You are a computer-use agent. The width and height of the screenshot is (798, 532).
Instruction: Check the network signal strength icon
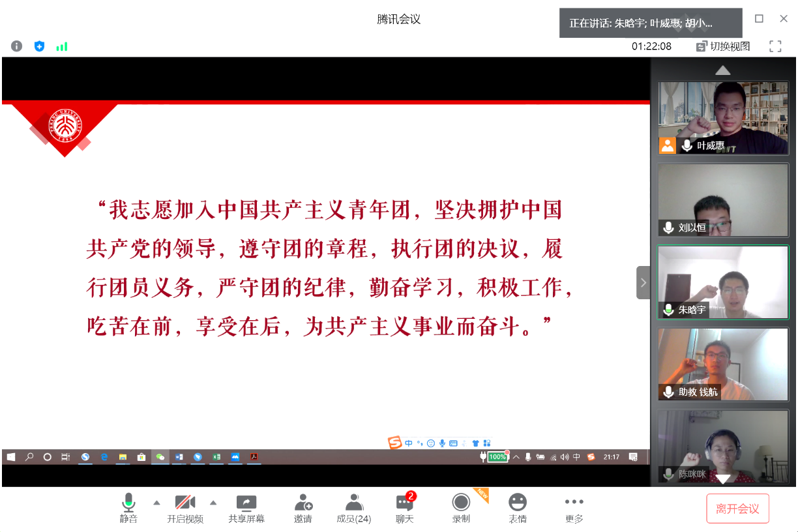click(x=62, y=46)
